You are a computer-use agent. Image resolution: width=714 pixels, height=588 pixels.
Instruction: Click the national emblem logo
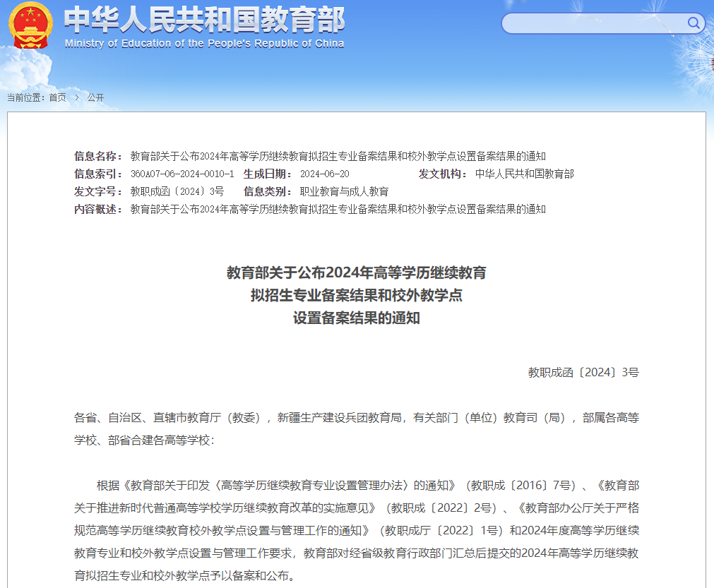point(30,25)
